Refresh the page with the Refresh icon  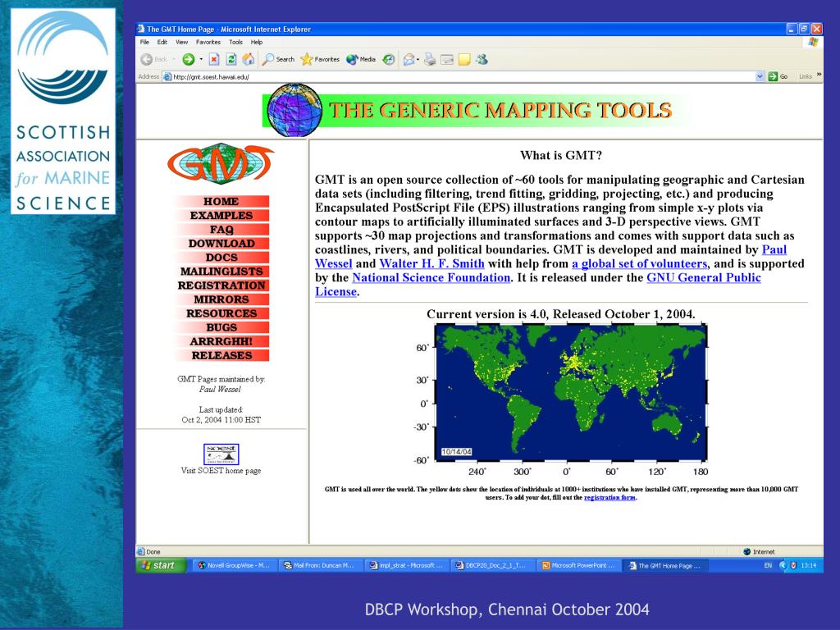[x=231, y=59]
